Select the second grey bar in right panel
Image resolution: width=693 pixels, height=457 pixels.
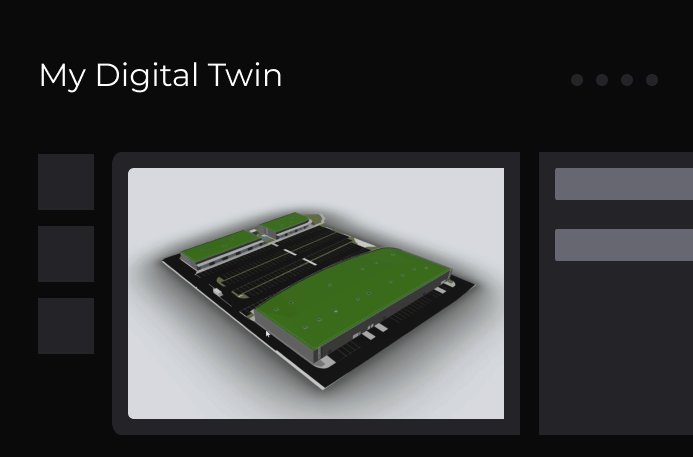click(x=624, y=245)
